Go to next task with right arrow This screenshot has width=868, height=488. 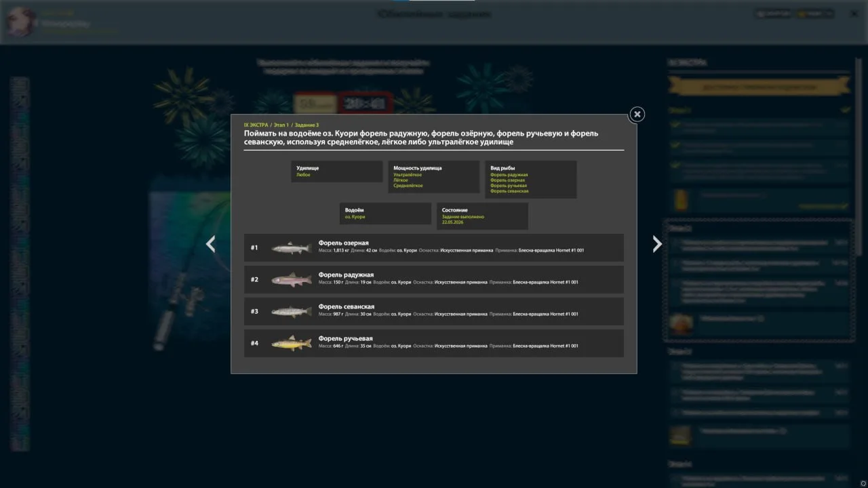[x=656, y=244]
